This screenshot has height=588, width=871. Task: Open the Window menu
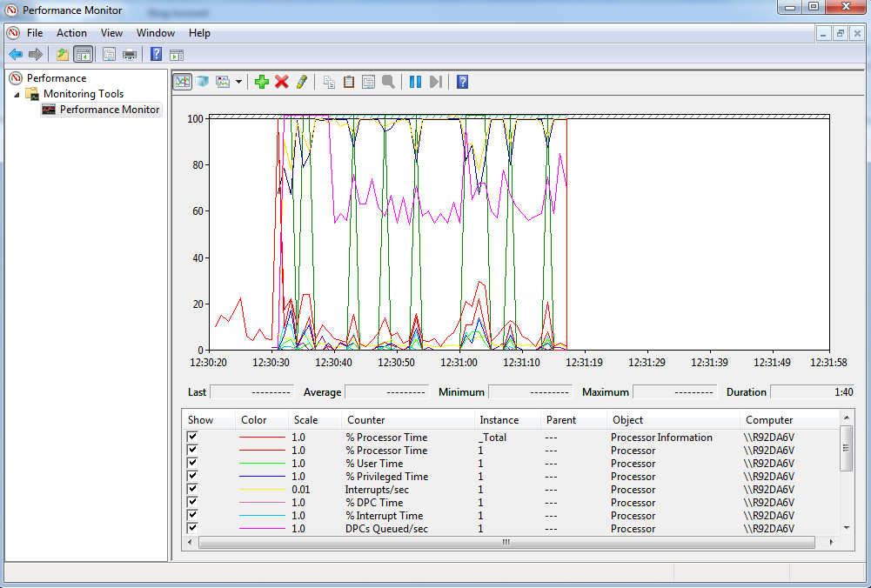[x=155, y=33]
